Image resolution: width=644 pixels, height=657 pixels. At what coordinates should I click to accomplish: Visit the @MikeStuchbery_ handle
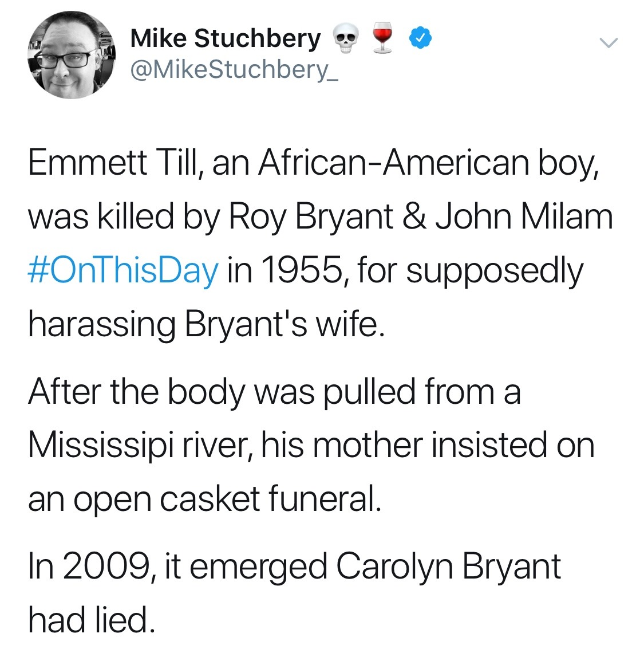coord(234,69)
